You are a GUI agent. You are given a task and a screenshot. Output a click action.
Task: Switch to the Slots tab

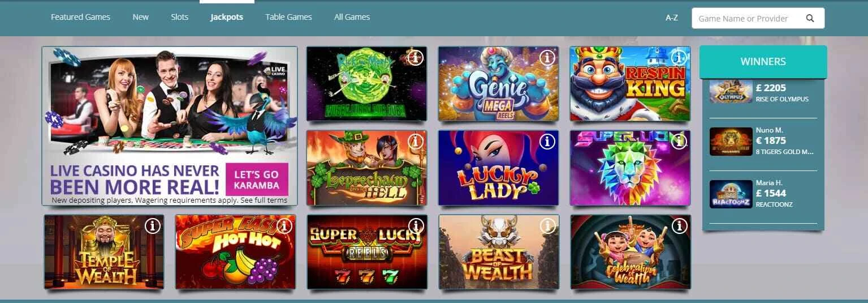[180, 17]
